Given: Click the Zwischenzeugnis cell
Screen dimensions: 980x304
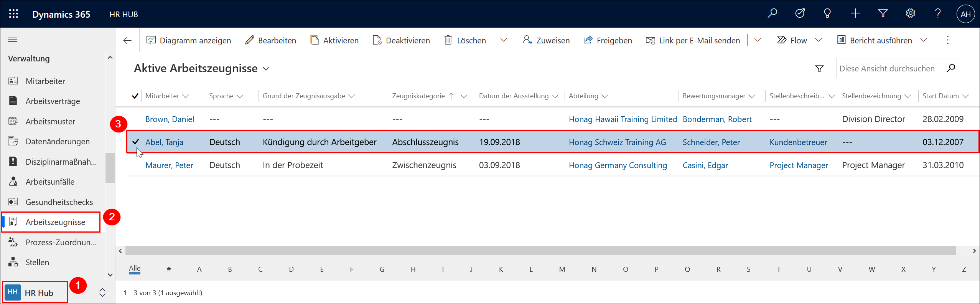Looking at the screenshot, I should click(x=424, y=165).
